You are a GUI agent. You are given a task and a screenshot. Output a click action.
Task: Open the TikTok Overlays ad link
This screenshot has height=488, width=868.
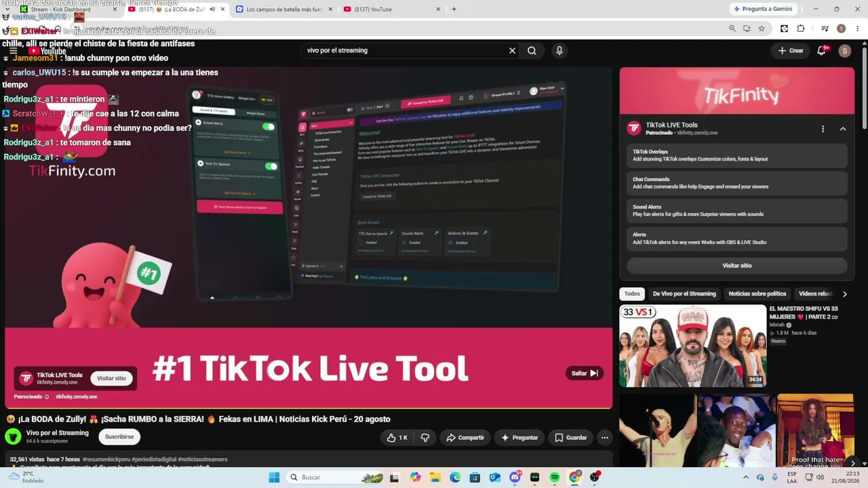tap(737, 155)
